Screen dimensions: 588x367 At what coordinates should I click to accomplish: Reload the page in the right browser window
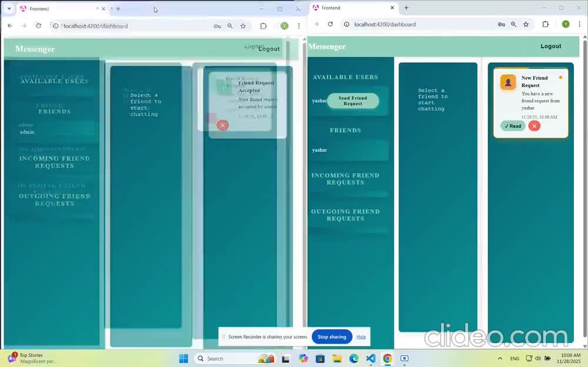pyautogui.click(x=330, y=24)
